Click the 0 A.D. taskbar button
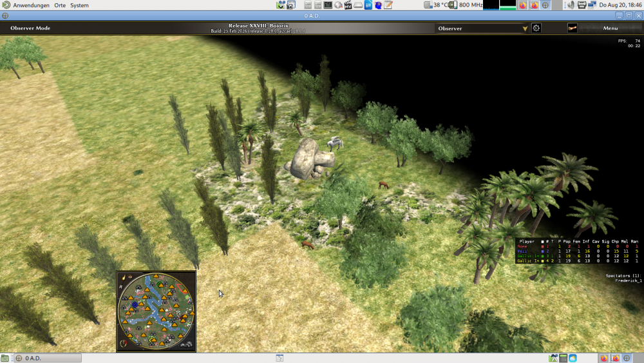The image size is (644, 363). [x=48, y=358]
